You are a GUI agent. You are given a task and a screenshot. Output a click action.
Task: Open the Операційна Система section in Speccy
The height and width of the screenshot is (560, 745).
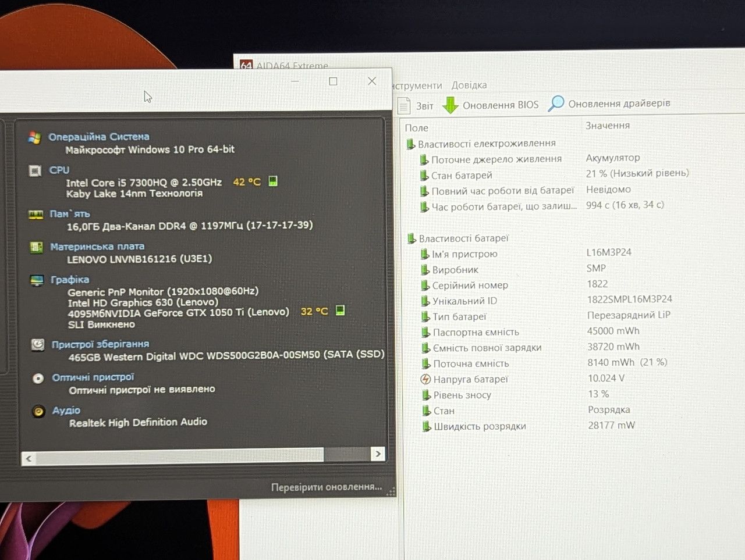pyautogui.click(x=99, y=137)
